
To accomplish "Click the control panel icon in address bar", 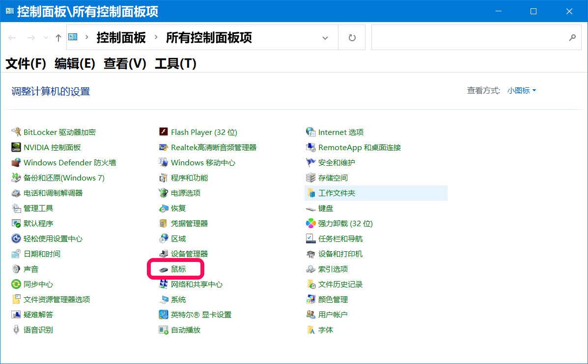I will 73,37.
